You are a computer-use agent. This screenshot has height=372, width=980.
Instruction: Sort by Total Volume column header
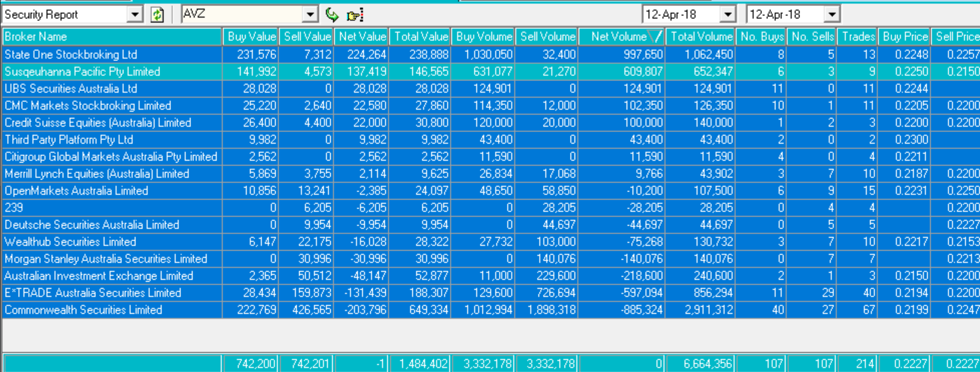(701, 37)
